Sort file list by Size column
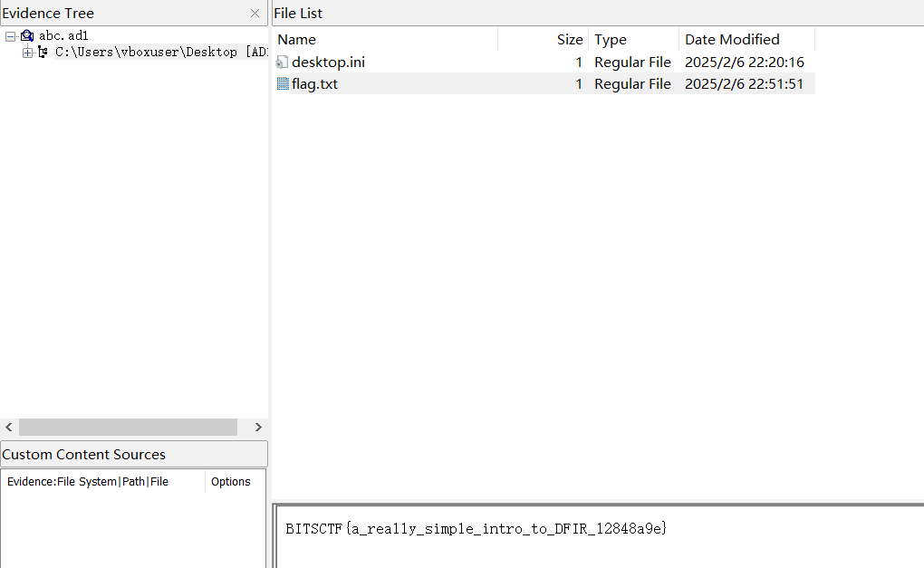Viewport: 924px width, 568px height. [544, 40]
